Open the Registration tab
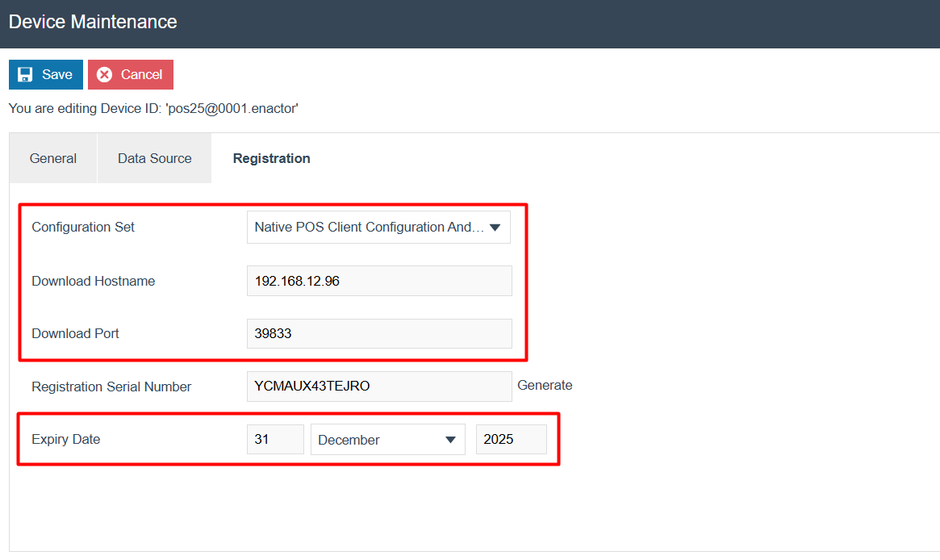This screenshot has height=560, width=940. tap(271, 158)
